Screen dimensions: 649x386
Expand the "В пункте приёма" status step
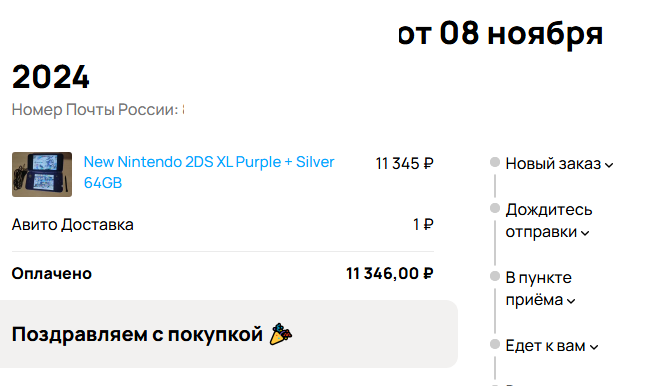coord(540,288)
